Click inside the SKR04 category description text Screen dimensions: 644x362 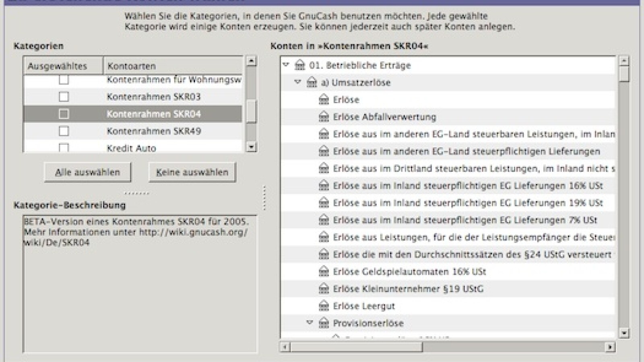(136, 232)
